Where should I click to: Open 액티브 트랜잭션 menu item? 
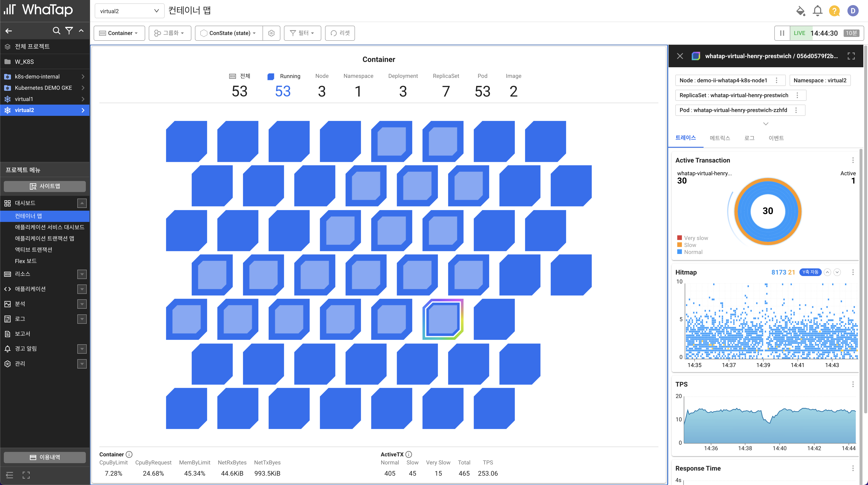pos(33,250)
